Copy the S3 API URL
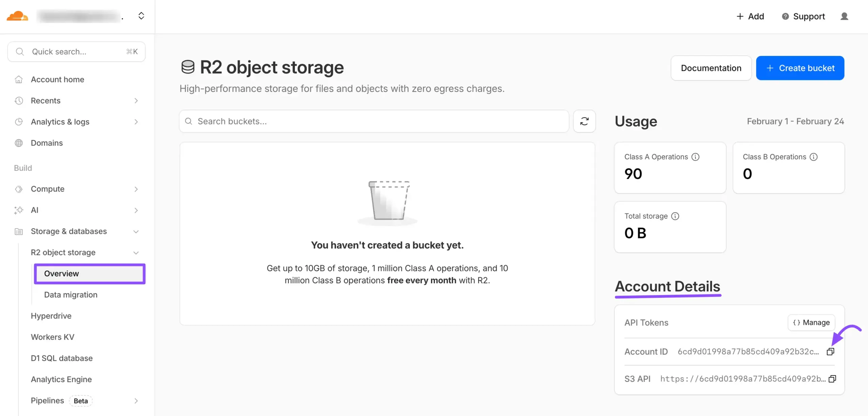This screenshot has height=416, width=868. click(832, 379)
